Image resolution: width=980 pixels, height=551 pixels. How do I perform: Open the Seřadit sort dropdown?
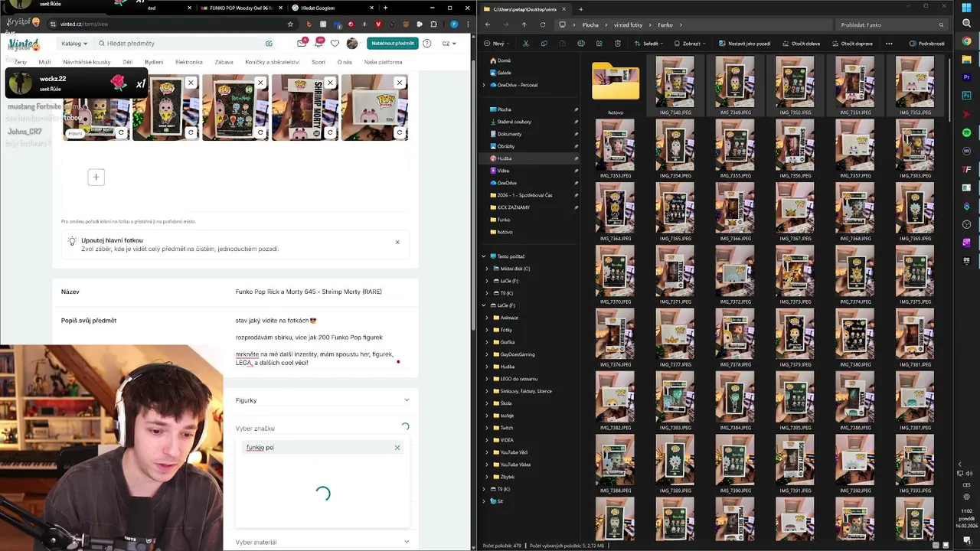pyautogui.click(x=648, y=44)
